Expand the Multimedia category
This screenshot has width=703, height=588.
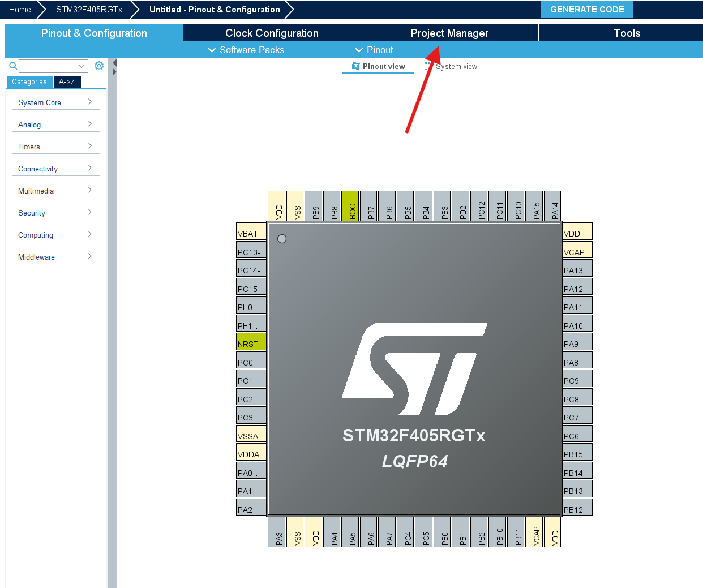(x=55, y=191)
